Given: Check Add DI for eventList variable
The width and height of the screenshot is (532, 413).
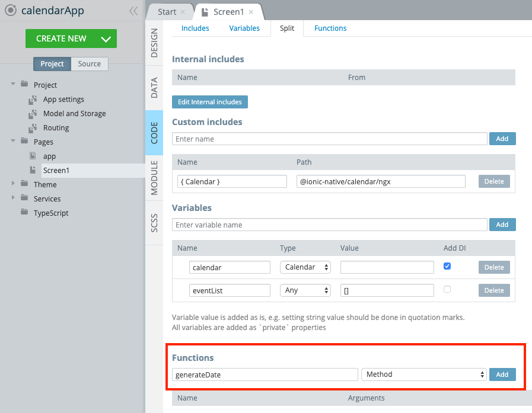Looking at the screenshot, I should 447,289.
